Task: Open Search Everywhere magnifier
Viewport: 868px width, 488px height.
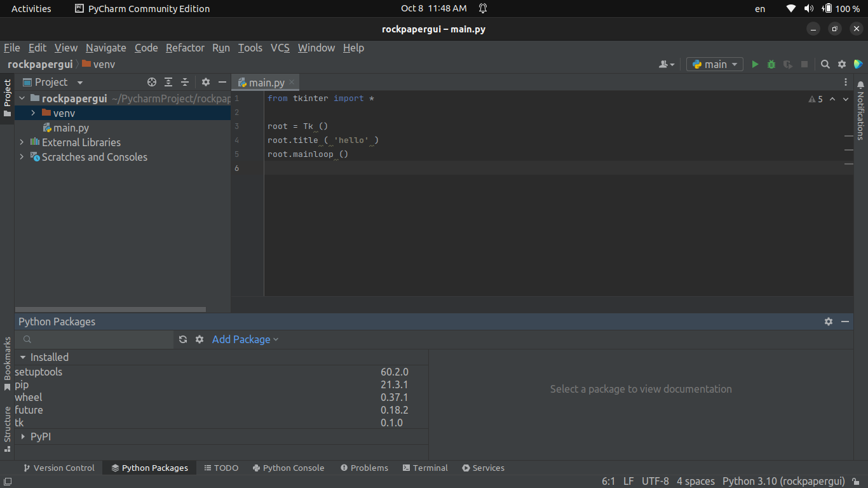Action: (825, 64)
